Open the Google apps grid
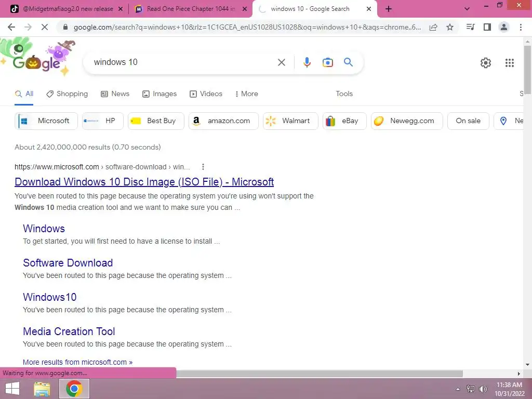Viewport: 532px width, 399px height. (x=509, y=63)
